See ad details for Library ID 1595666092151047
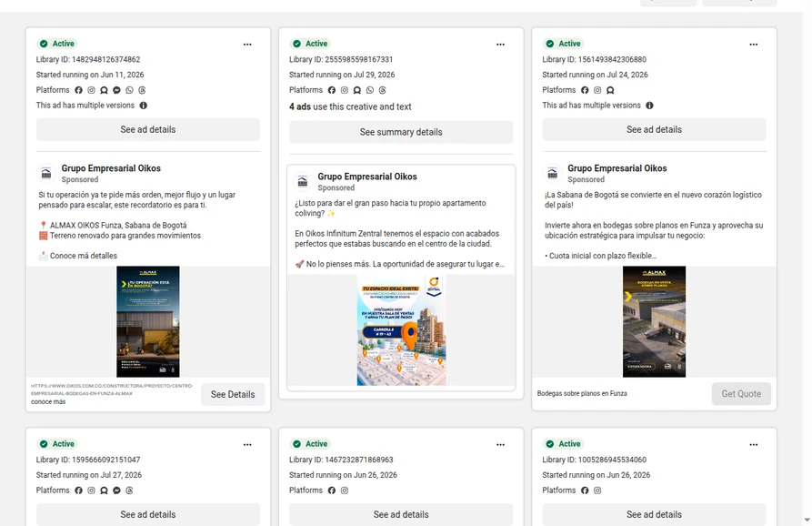 click(x=148, y=514)
